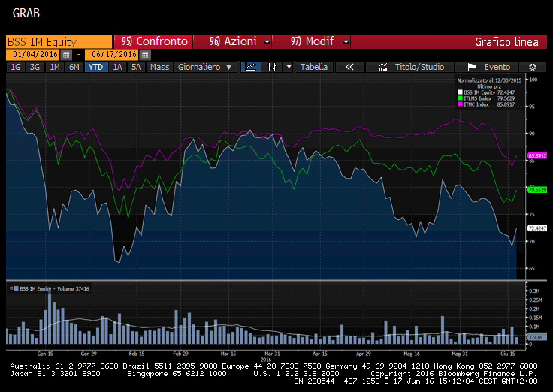553x392 pixels.
Task: Expand the 96) Azioni dropdown
Action: (x=266, y=42)
